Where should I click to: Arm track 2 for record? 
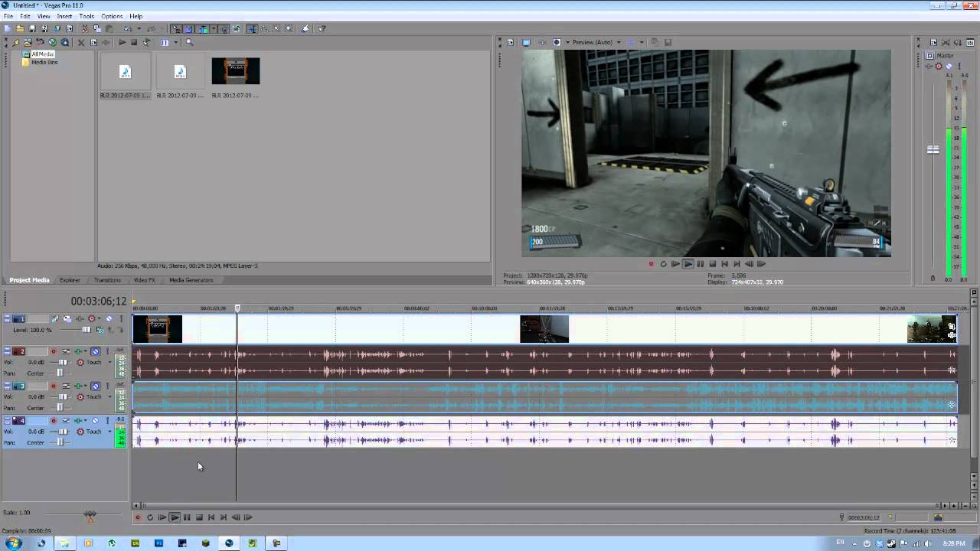click(x=53, y=351)
